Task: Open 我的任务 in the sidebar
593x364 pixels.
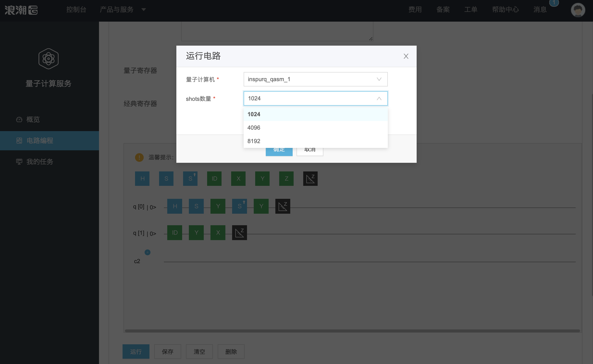Action: coord(39,162)
